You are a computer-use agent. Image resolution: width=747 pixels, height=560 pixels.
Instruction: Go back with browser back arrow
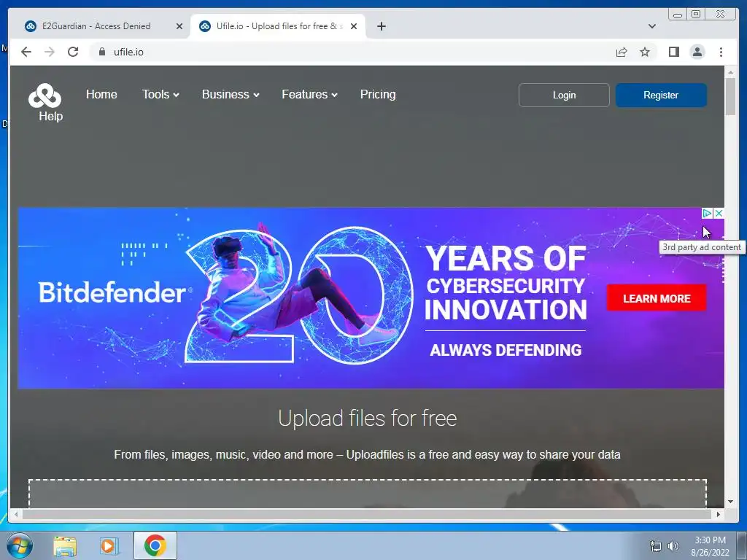26,52
